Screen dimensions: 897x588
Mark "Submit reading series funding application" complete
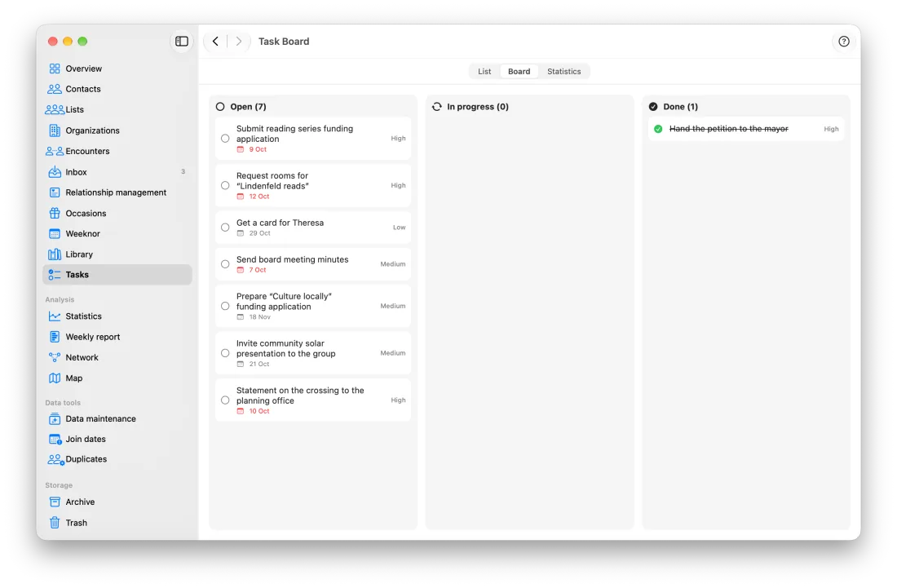point(225,139)
